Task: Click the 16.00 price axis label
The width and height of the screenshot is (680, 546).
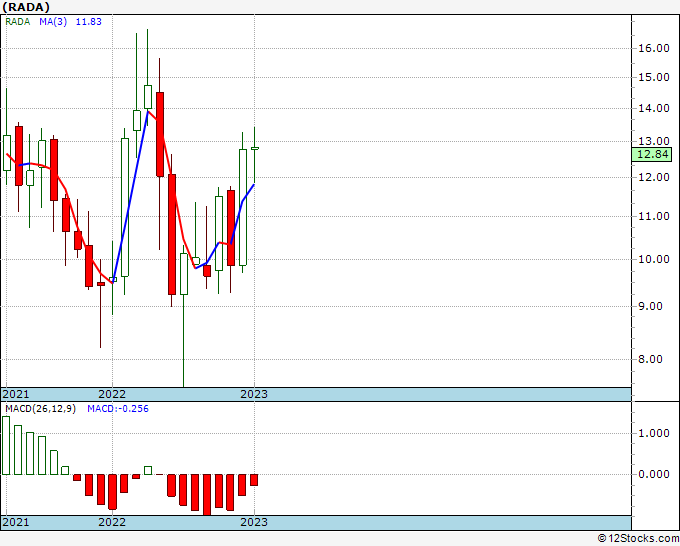Action: pyautogui.click(x=654, y=48)
